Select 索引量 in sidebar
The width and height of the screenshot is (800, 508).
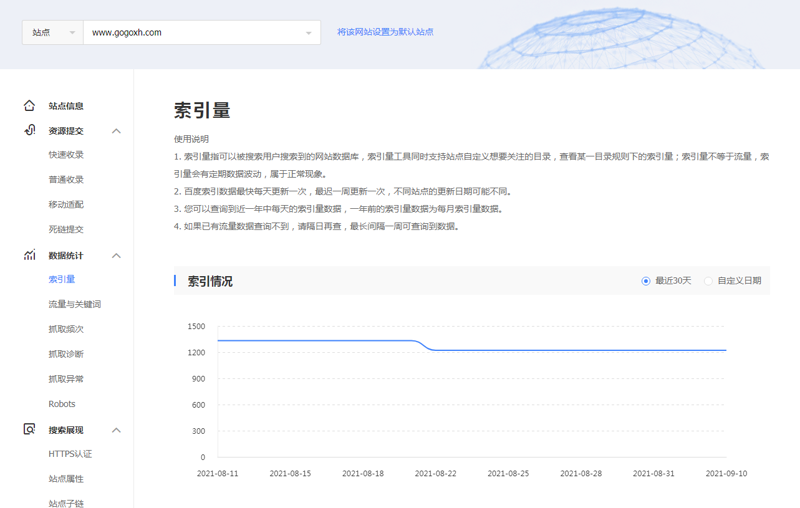pos(62,279)
